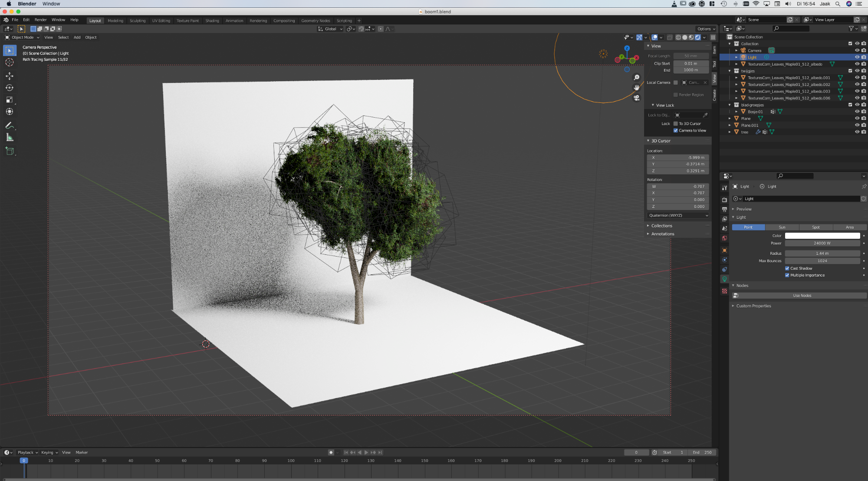This screenshot has height=481, width=868.
Task: Hide the Camera object in outliner
Action: (857, 50)
